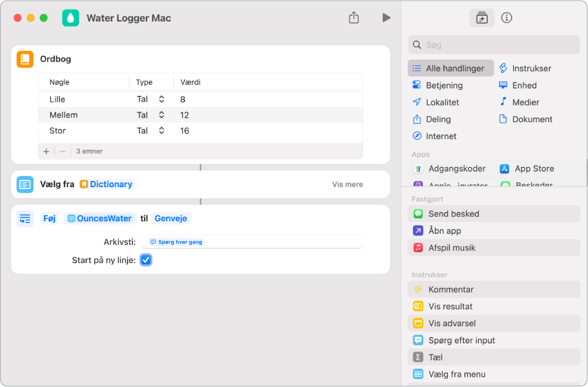Select Enhed category
The height and width of the screenshot is (387, 588).
tap(517, 85)
